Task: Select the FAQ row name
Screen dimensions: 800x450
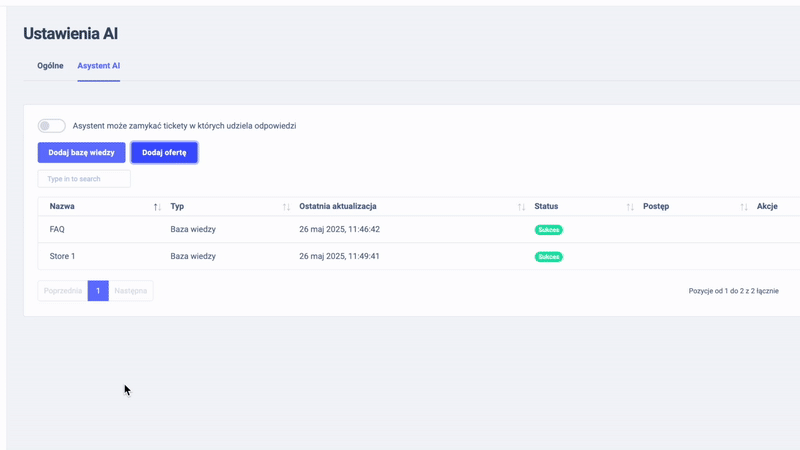Action: [57, 230]
